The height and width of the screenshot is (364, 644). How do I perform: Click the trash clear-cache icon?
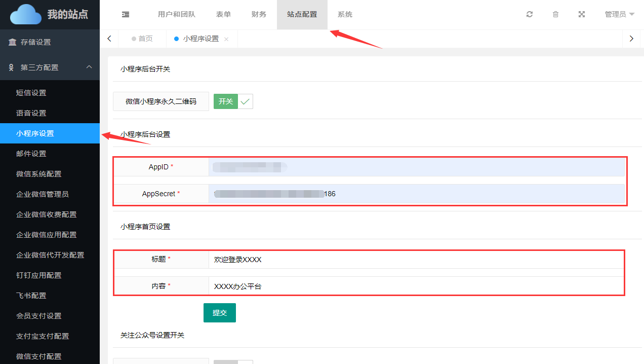click(555, 15)
